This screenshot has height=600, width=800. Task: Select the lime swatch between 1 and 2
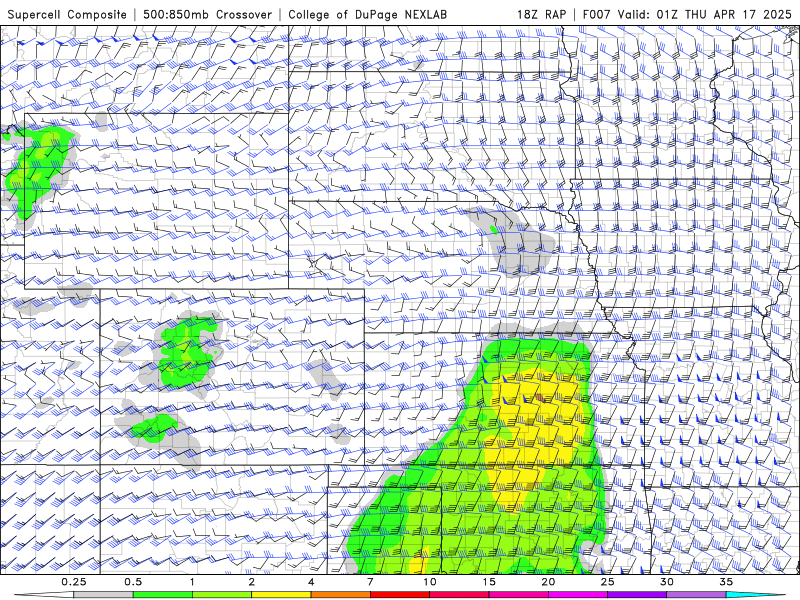pyautogui.click(x=222, y=595)
